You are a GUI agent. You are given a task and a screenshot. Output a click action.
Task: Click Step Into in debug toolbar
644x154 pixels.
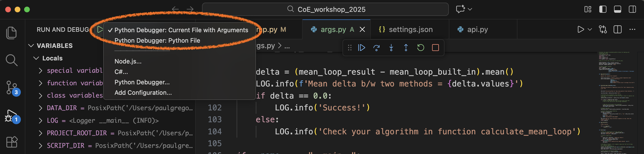coord(391,48)
